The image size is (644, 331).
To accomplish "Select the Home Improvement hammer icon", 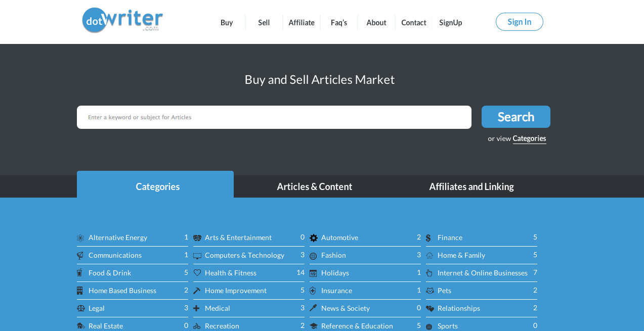I will coord(197,291).
